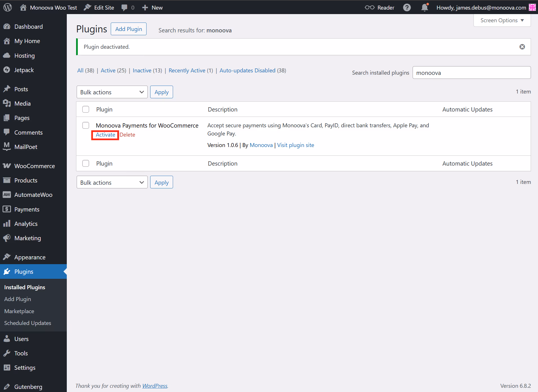Image resolution: width=538 pixels, height=392 pixels.
Task: Open the notifications bell icon
Action: (425, 7)
